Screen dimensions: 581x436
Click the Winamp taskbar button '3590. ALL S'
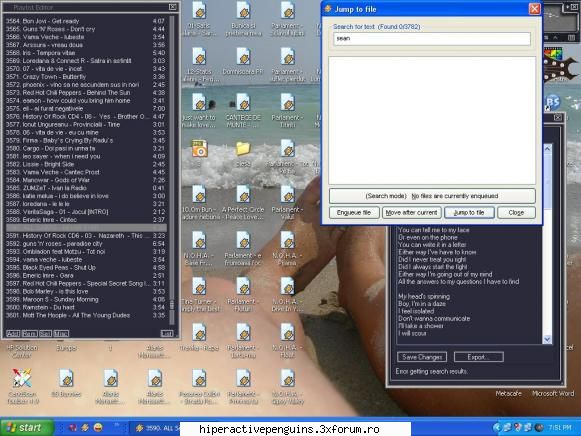tap(155, 428)
